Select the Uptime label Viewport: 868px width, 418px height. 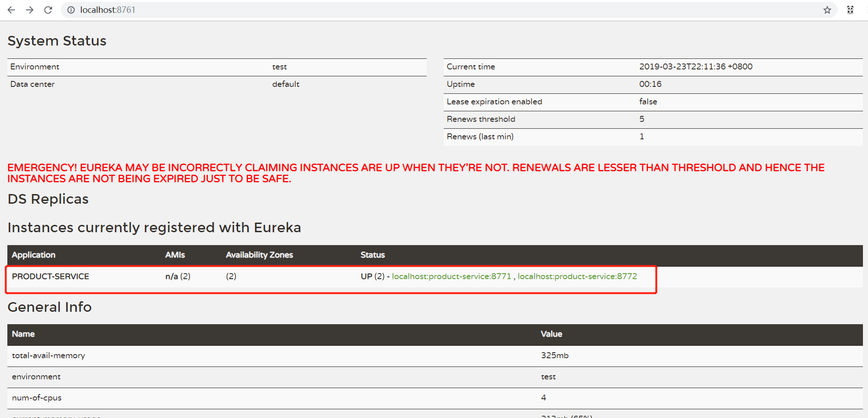pyautogui.click(x=461, y=84)
